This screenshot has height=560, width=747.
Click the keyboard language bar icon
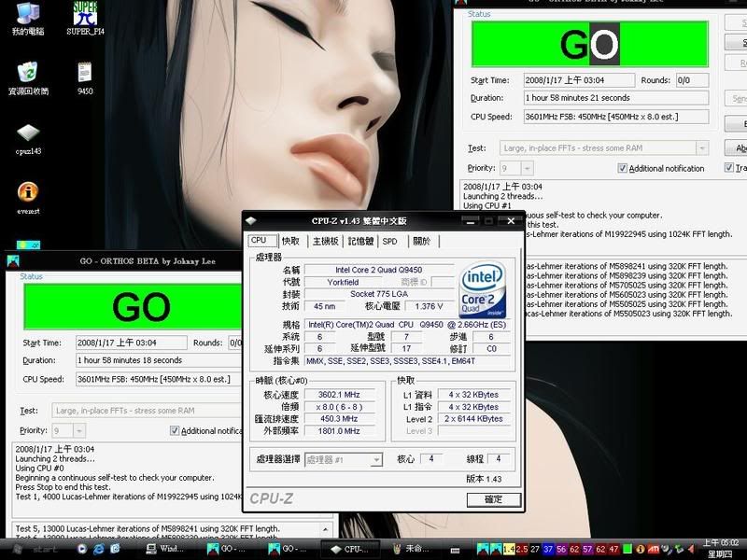point(455,550)
